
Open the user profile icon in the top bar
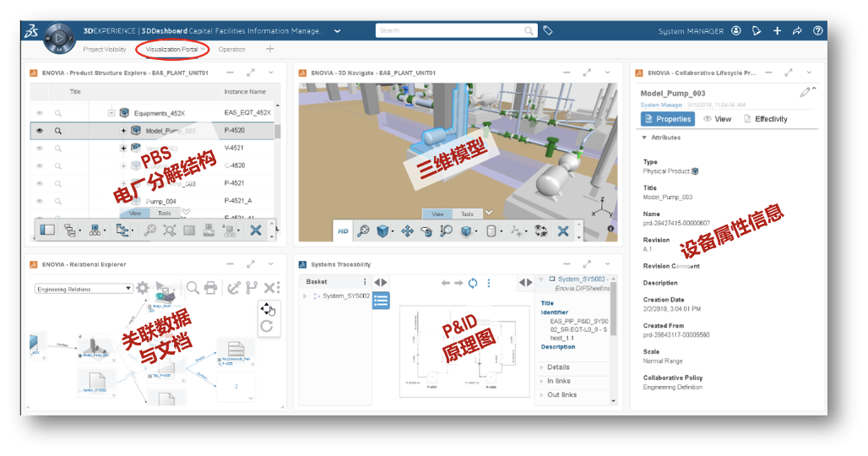point(735,30)
